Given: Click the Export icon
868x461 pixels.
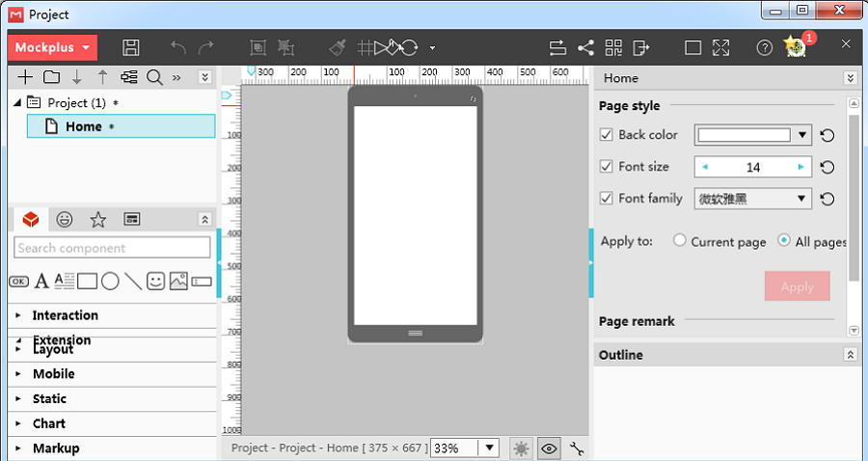Looking at the screenshot, I should 641,47.
